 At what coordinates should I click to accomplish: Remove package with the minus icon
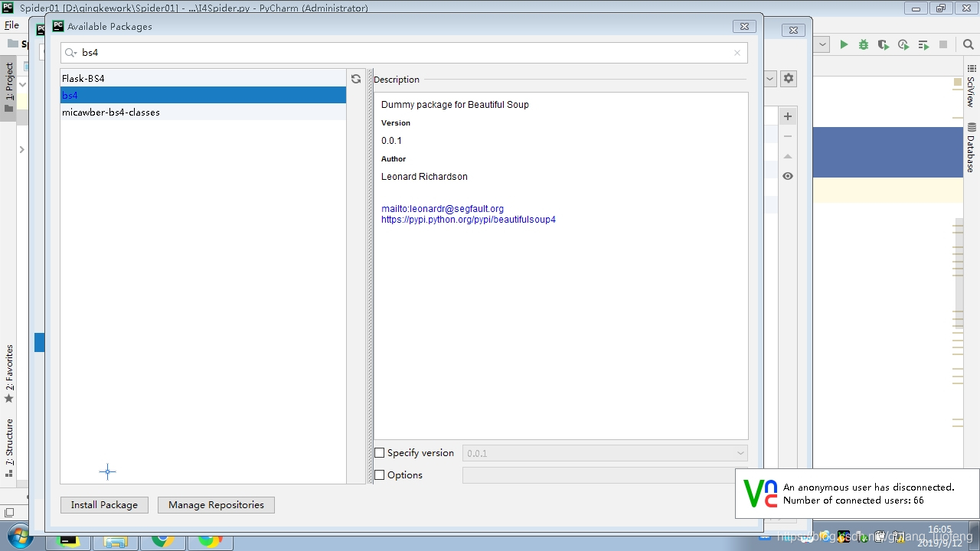[788, 136]
